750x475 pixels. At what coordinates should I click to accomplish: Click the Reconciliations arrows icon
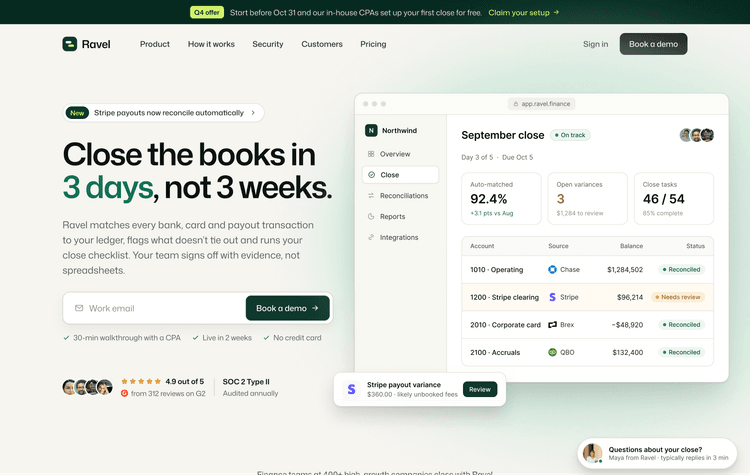pos(371,196)
